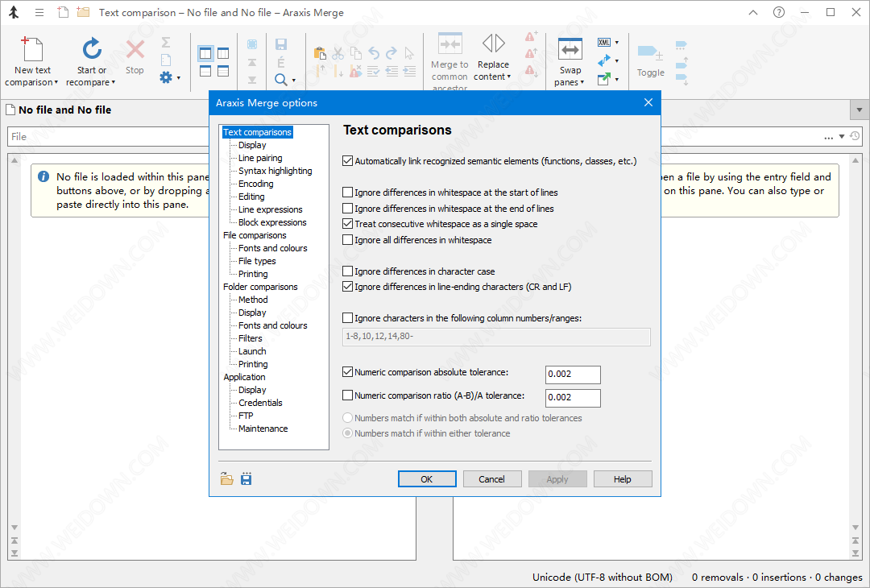Uncheck Numeric comparison absolute tolerance
870x588 pixels.
[347, 371]
